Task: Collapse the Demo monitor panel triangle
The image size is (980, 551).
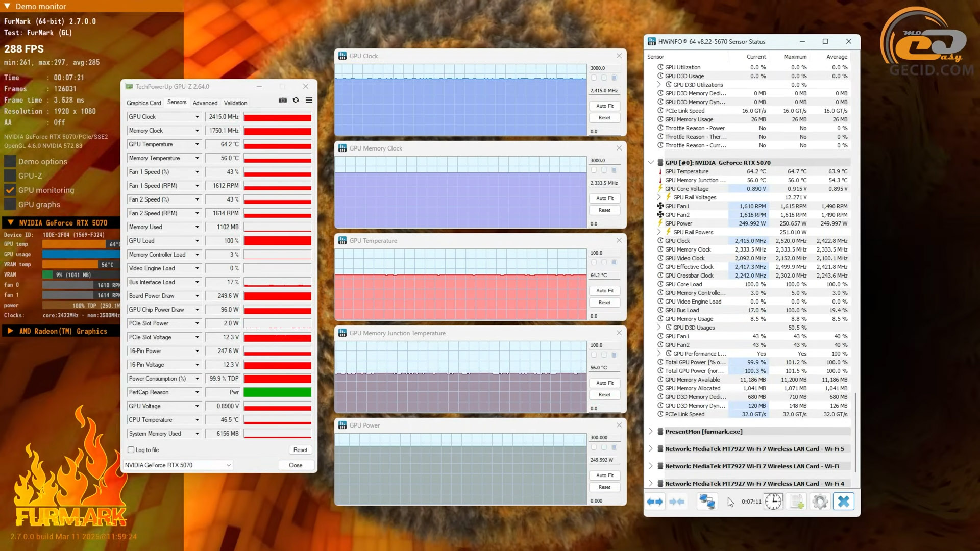Action: tap(7, 6)
